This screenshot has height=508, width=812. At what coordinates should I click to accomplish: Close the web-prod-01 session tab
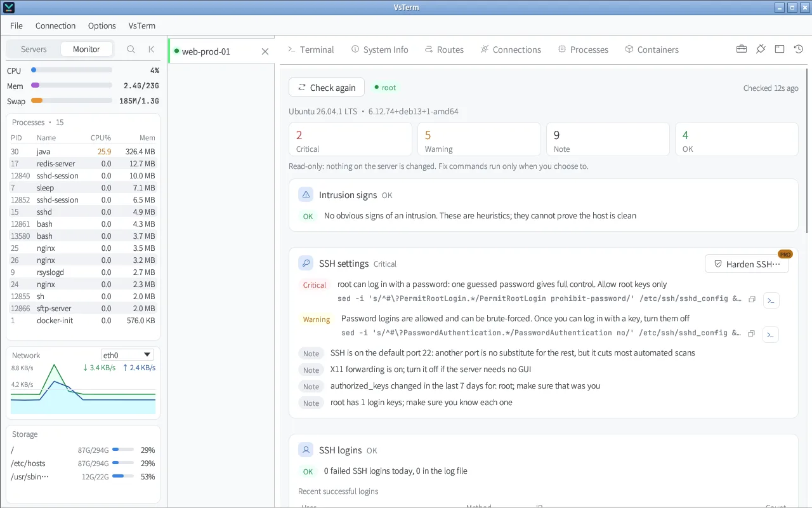pyautogui.click(x=265, y=51)
